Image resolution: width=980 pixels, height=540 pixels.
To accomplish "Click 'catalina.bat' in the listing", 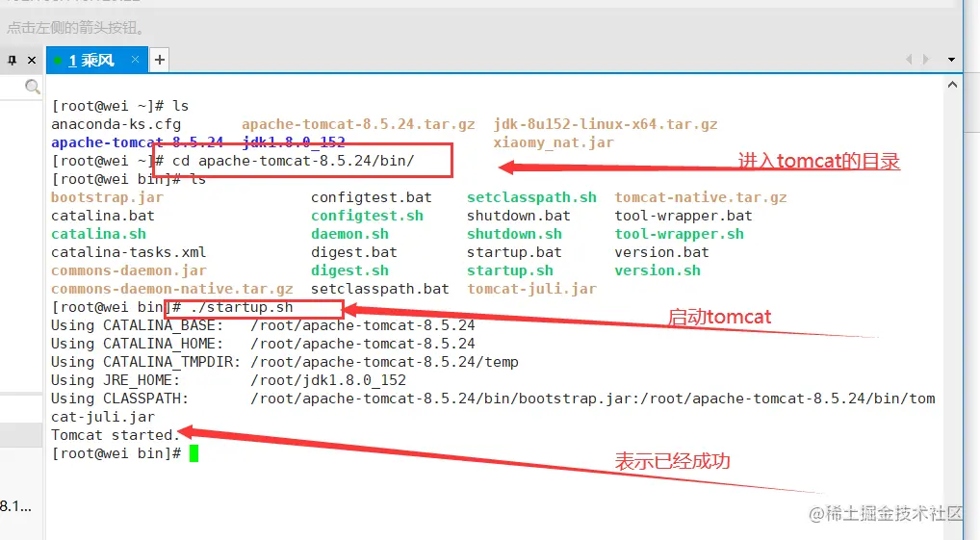I will click(x=103, y=216).
